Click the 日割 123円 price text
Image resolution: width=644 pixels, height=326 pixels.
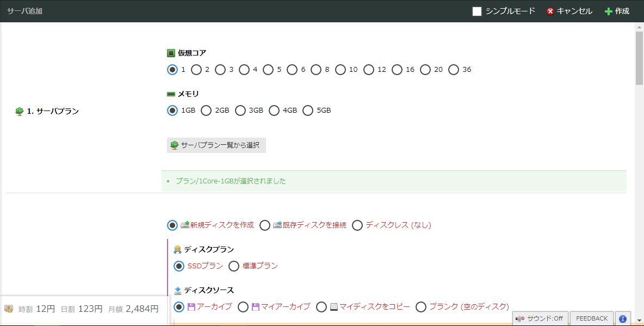82,309
